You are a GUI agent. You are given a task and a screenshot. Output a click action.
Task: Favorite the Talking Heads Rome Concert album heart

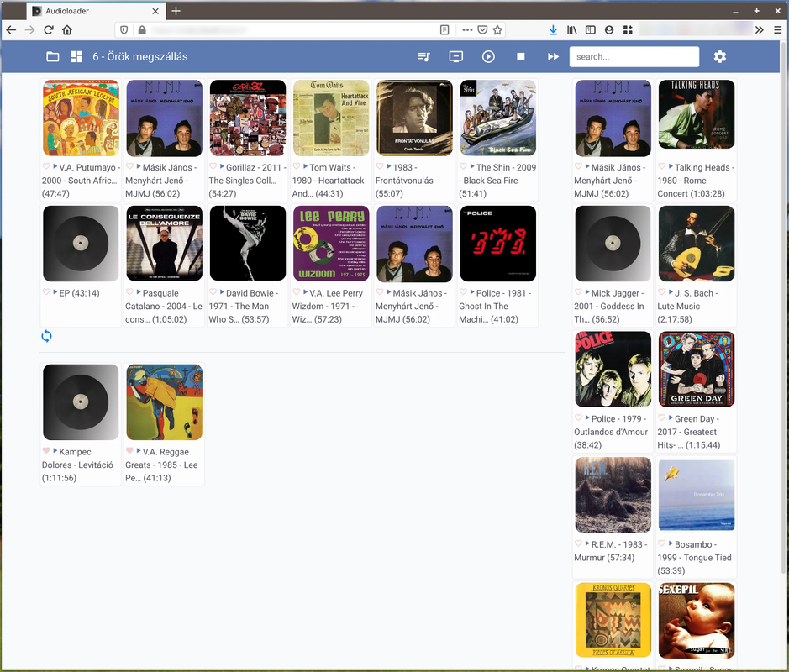pos(663,167)
